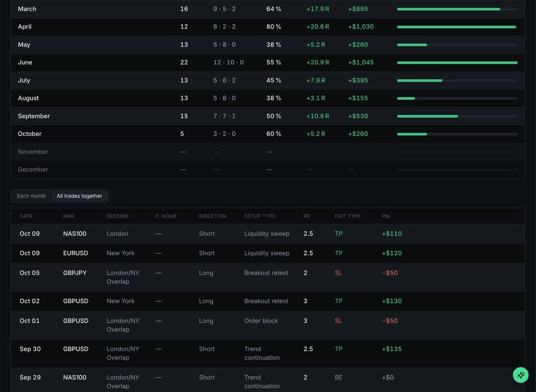Click the August month row

[268, 98]
